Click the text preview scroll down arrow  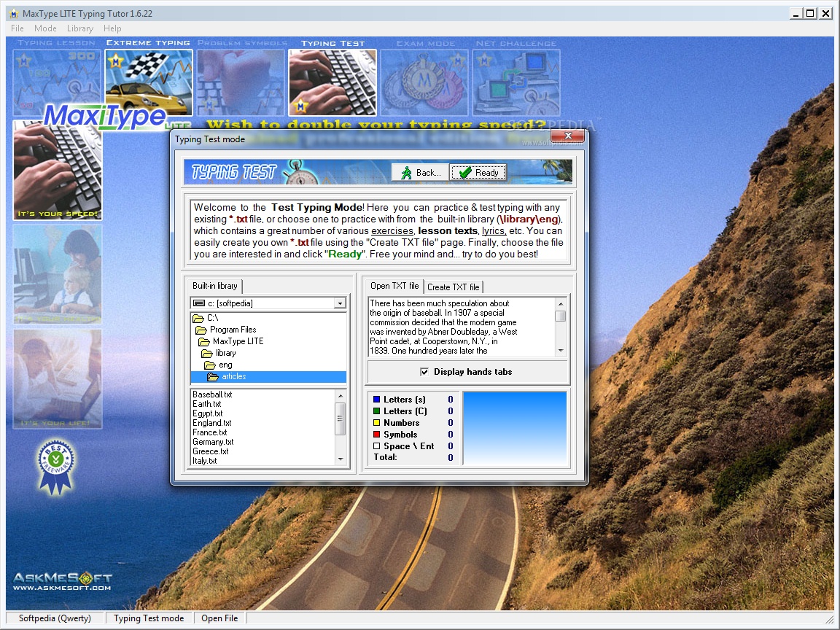[561, 350]
